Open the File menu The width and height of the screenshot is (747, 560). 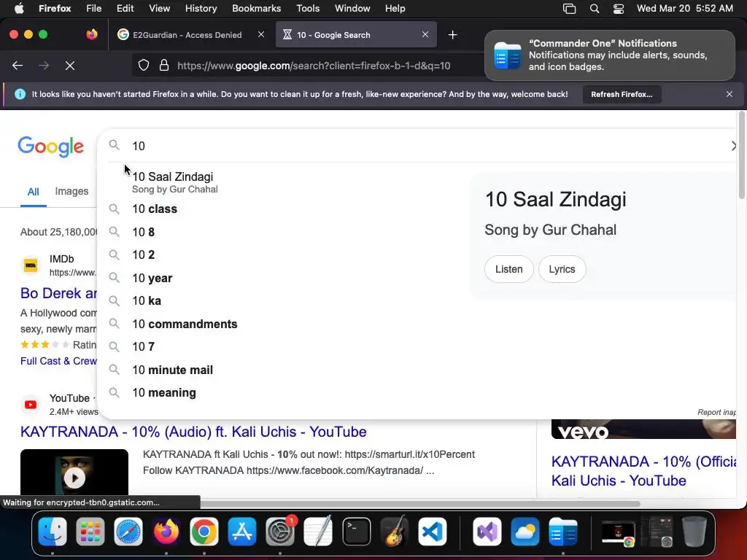94,9
